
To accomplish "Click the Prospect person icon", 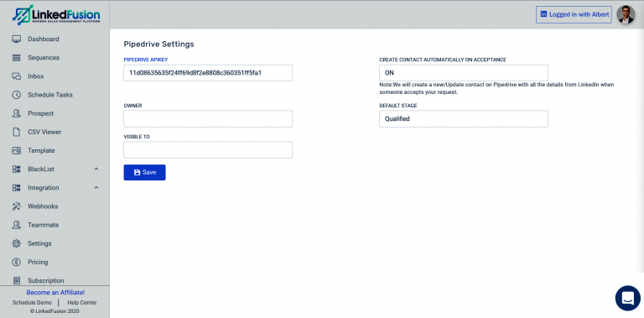I will point(17,113).
